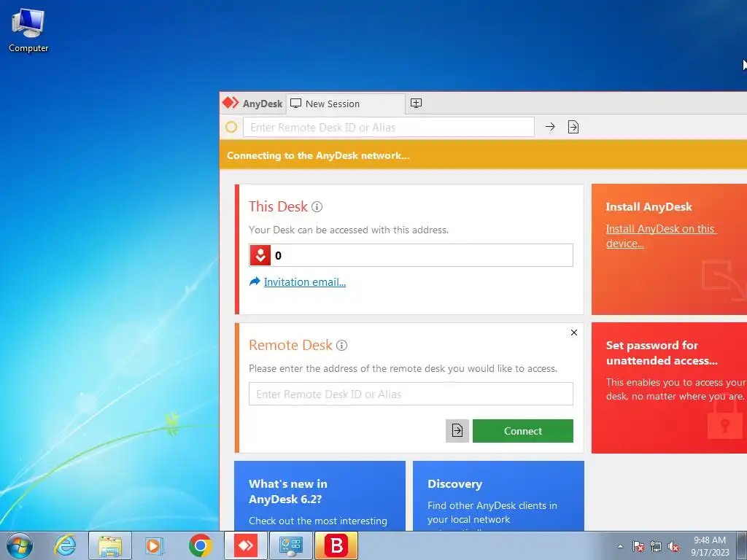Click the Install AnyDesk heading
Viewport: 747px width, 560px height.
click(x=649, y=206)
